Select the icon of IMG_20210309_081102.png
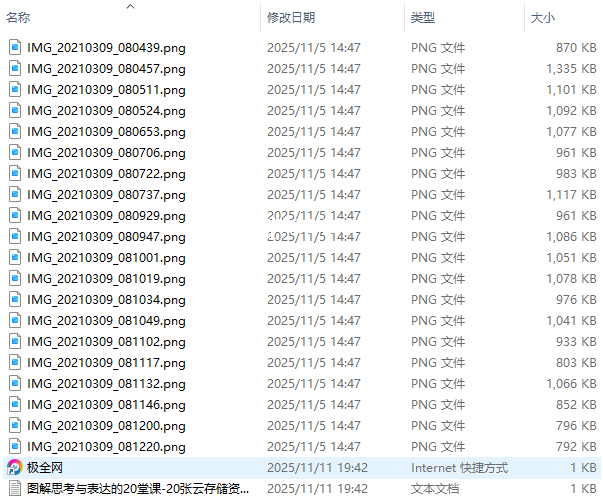 coord(15,342)
